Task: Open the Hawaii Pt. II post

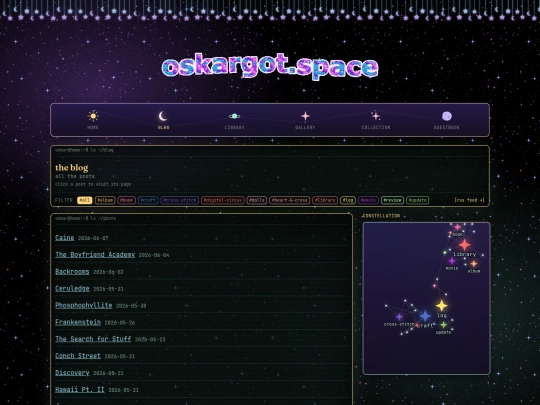Action: tap(80, 390)
